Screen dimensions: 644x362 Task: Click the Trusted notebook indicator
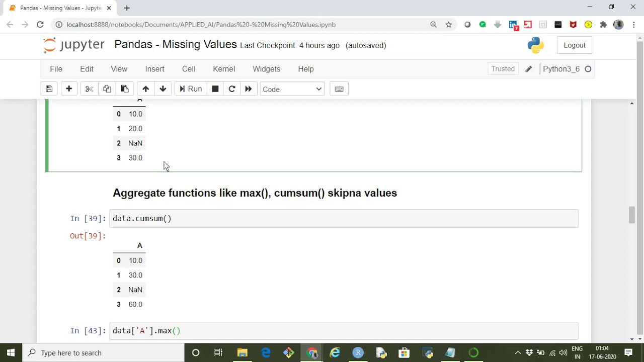(503, 69)
